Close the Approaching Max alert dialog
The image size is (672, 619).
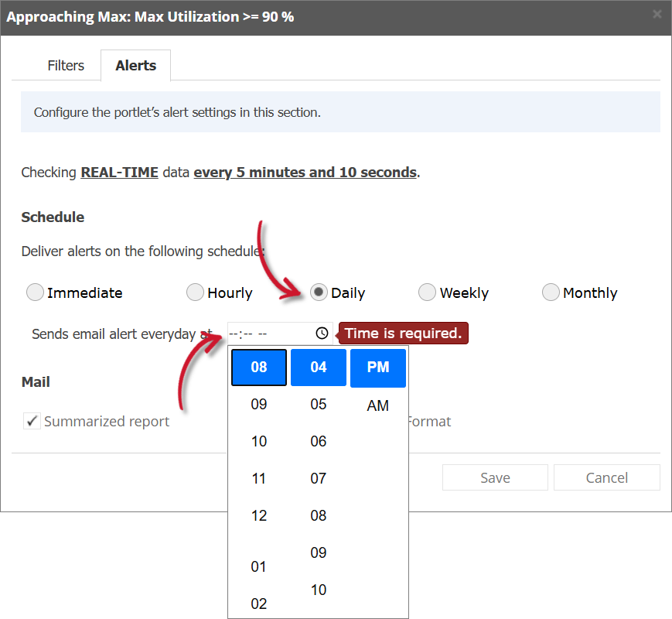tap(658, 13)
